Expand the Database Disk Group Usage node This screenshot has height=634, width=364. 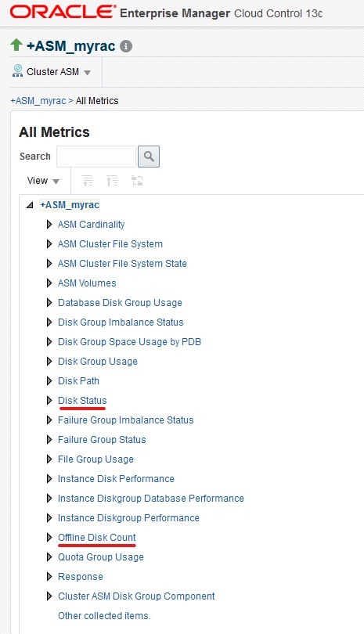click(49, 302)
